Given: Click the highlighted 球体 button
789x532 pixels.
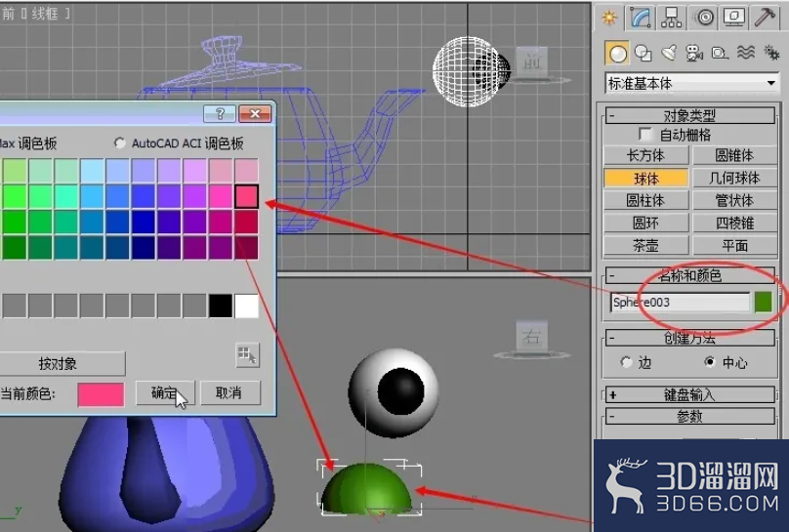Looking at the screenshot, I should pos(646,178).
